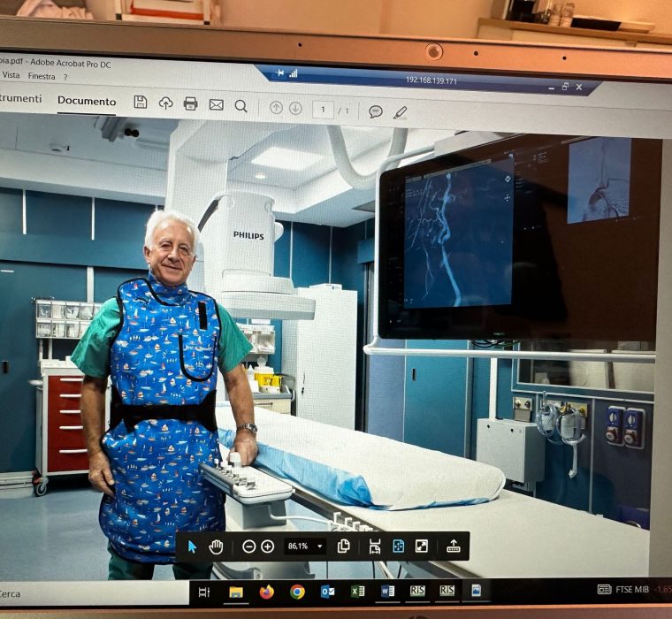Open the Finestra menu
This screenshot has width=672, height=619.
(x=42, y=77)
